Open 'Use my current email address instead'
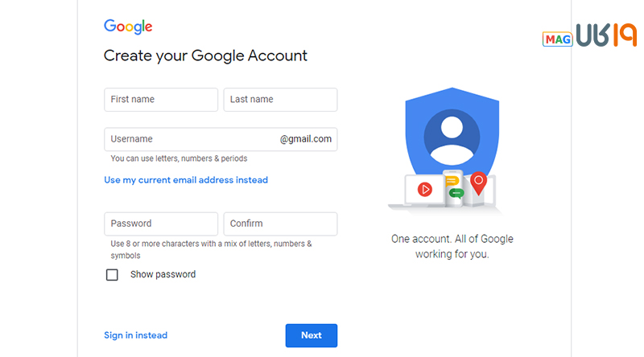The height and width of the screenshot is (357, 644). pos(186,180)
